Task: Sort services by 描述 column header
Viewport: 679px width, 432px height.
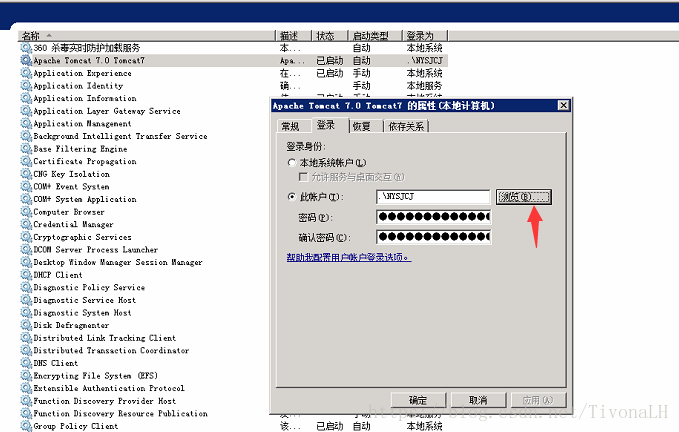Action: pos(294,35)
